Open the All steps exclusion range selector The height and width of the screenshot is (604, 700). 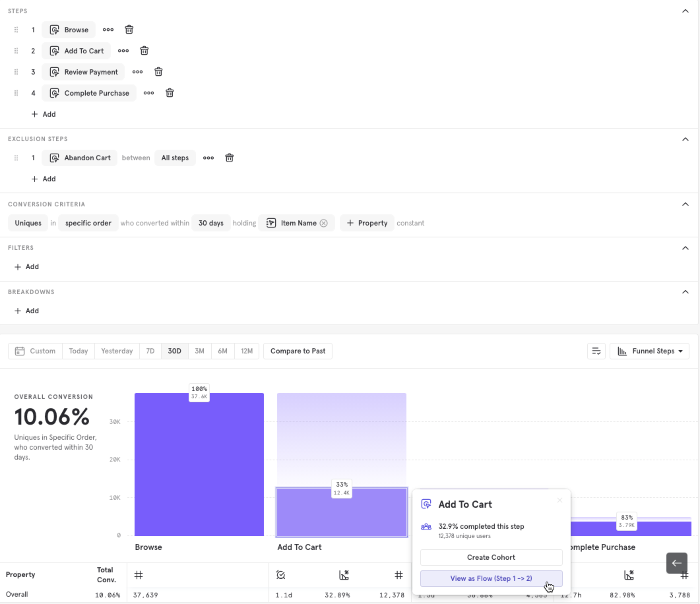click(x=175, y=158)
